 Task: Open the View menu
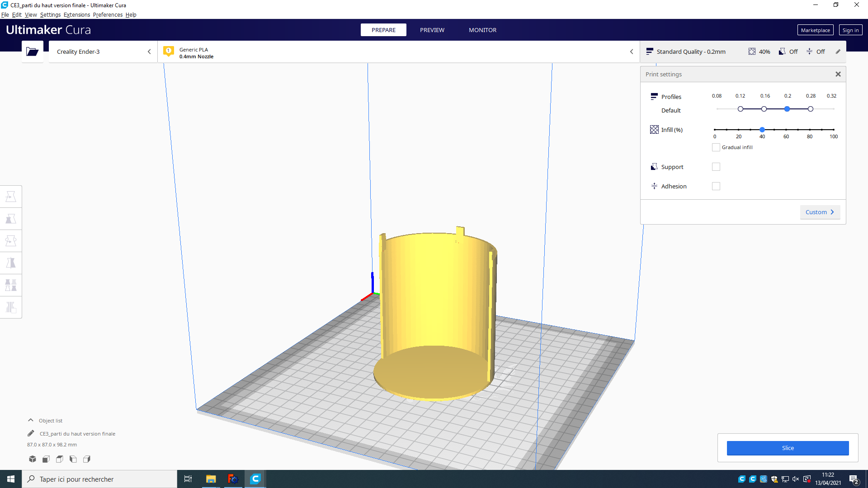click(31, 14)
